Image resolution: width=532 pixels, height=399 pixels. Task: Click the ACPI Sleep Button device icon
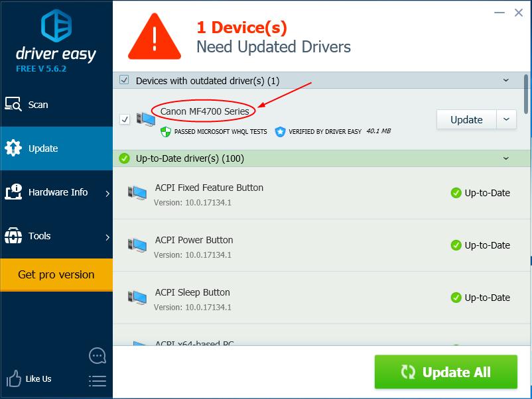click(x=137, y=298)
